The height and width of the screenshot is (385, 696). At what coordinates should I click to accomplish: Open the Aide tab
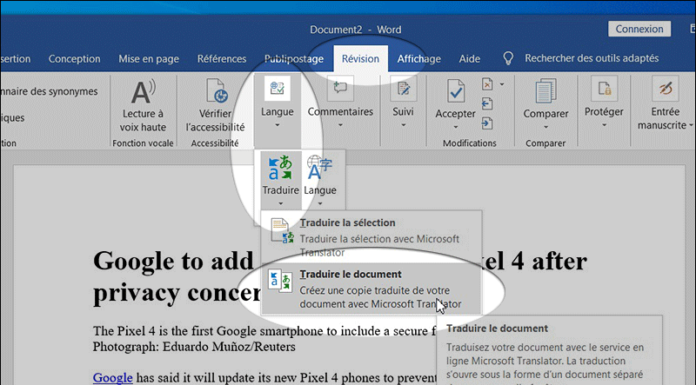coord(469,59)
